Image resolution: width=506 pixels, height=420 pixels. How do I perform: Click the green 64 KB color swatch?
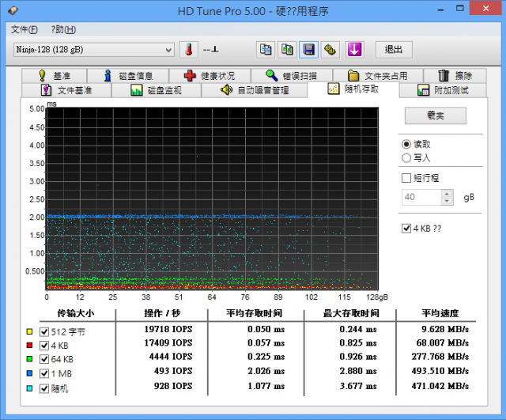point(29,359)
